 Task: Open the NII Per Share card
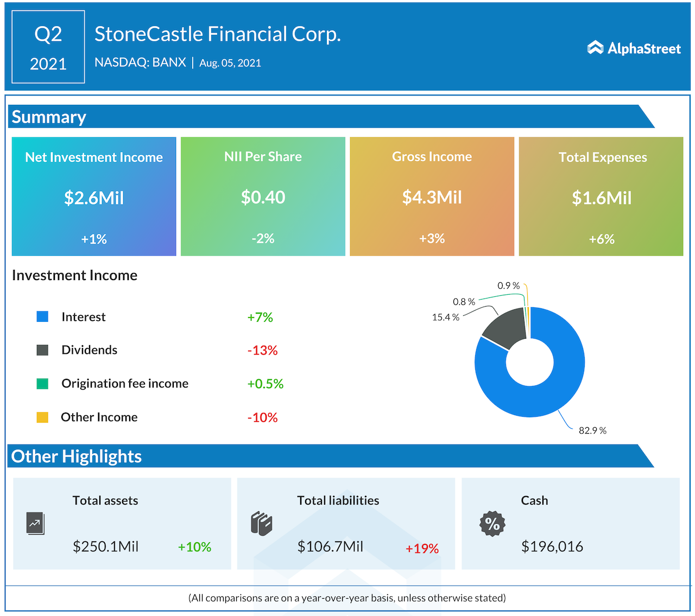coord(263,196)
